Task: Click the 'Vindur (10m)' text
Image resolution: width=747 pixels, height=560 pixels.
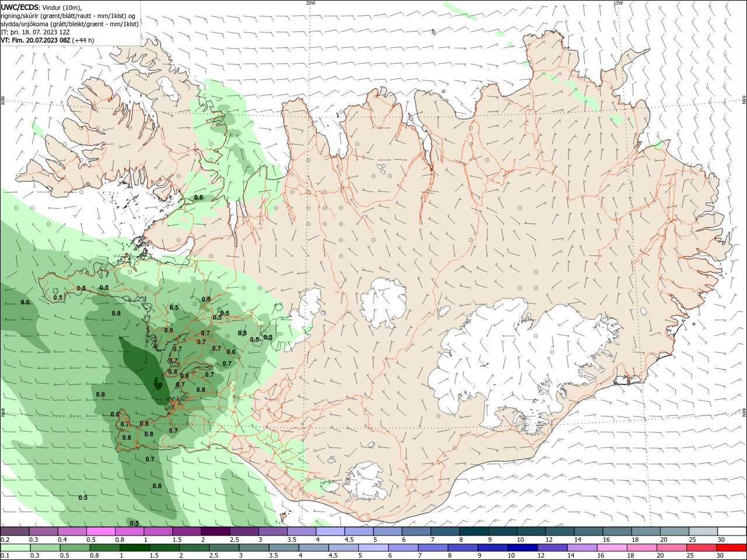Action: point(62,7)
